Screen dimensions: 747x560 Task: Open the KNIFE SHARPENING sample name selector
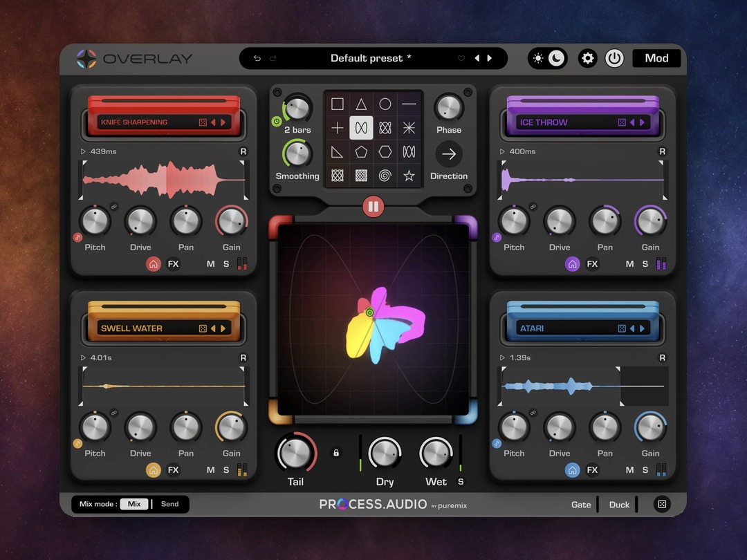(x=134, y=122)
